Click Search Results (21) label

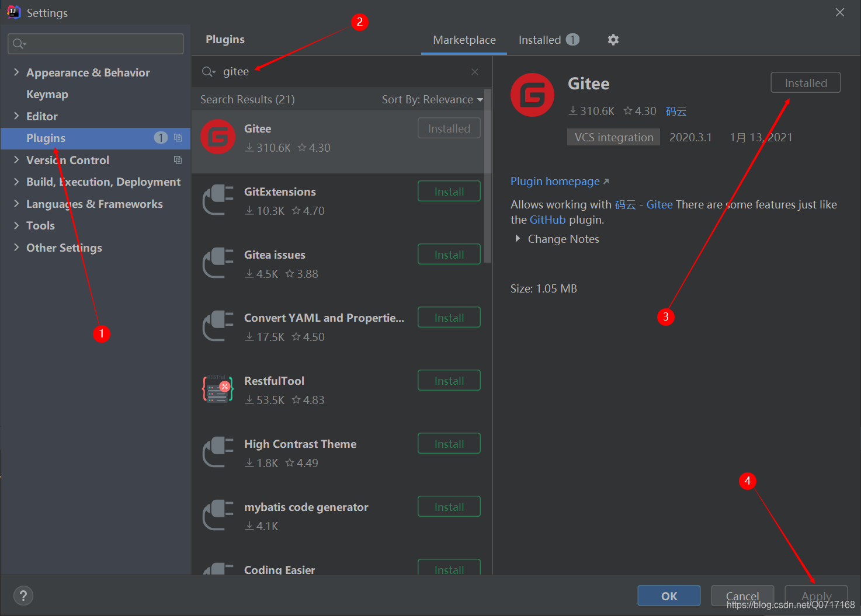click(247, 99)
